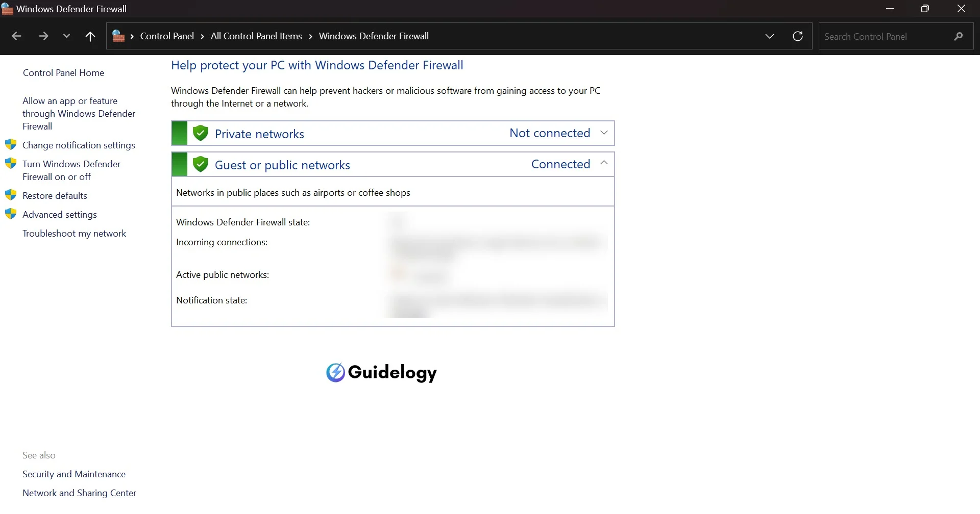Click shield icon next to Advanced settings
The image size is (980, 514).
click(11, 214)
